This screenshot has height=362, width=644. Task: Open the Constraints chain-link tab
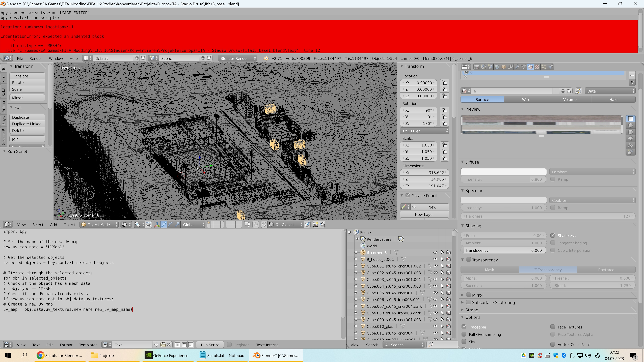coord(510,67)
